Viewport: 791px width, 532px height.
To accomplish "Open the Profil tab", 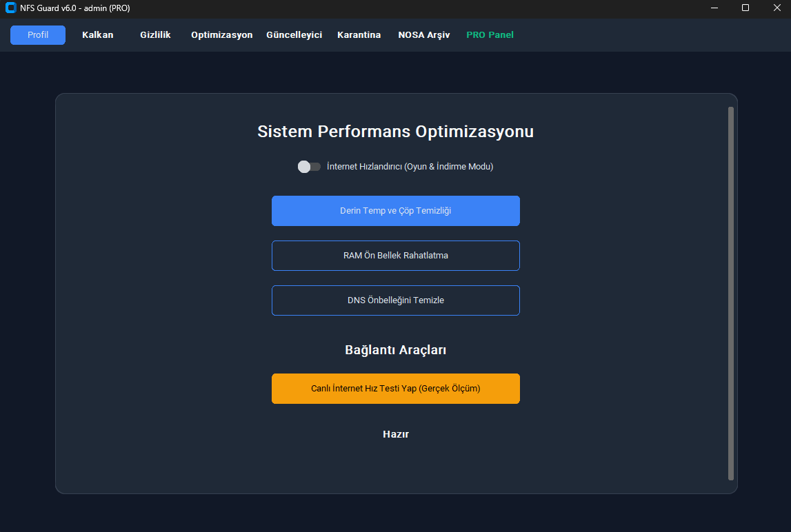I will tap(38, 34).
